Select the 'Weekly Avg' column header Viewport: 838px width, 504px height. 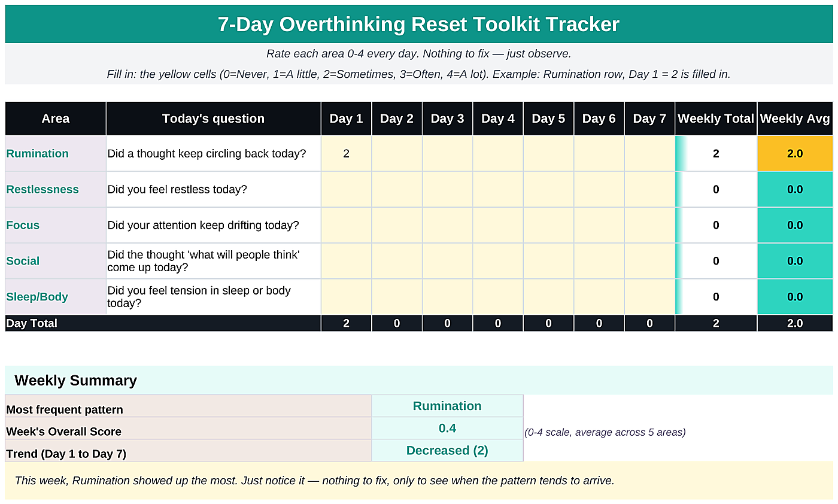pyautogui.click(x=795, y=119)
